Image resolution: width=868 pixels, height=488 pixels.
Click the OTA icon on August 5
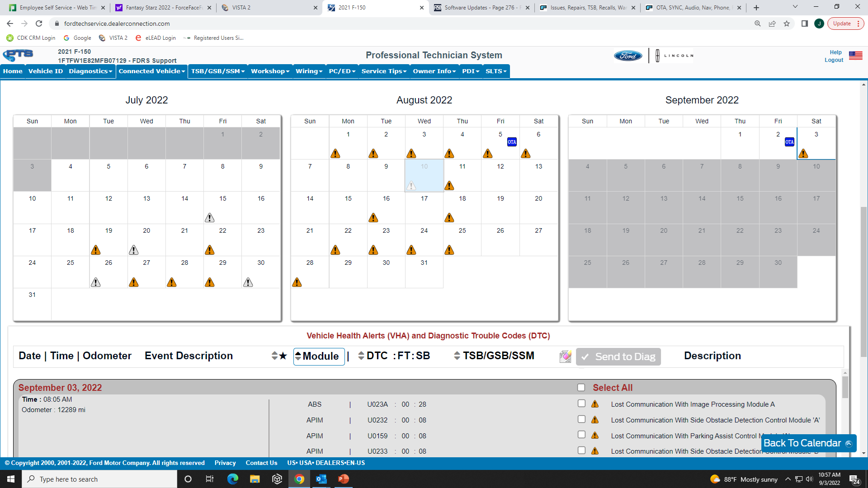coord(512,142)
